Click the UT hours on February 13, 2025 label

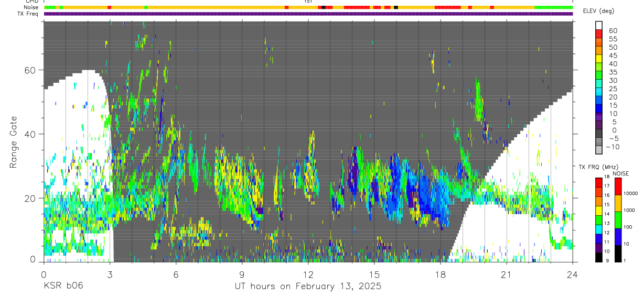[307, 287]
